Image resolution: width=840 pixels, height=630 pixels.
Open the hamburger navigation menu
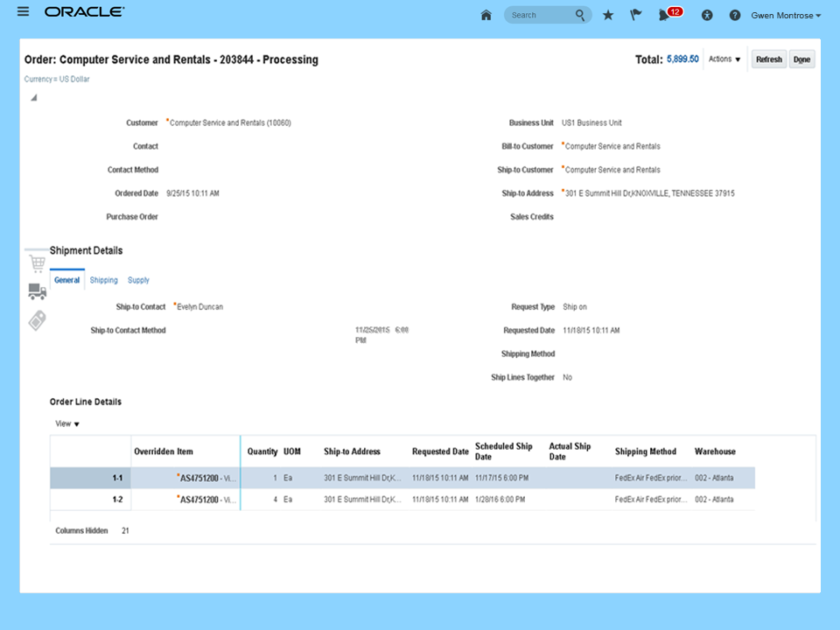(x=23, y=11)
